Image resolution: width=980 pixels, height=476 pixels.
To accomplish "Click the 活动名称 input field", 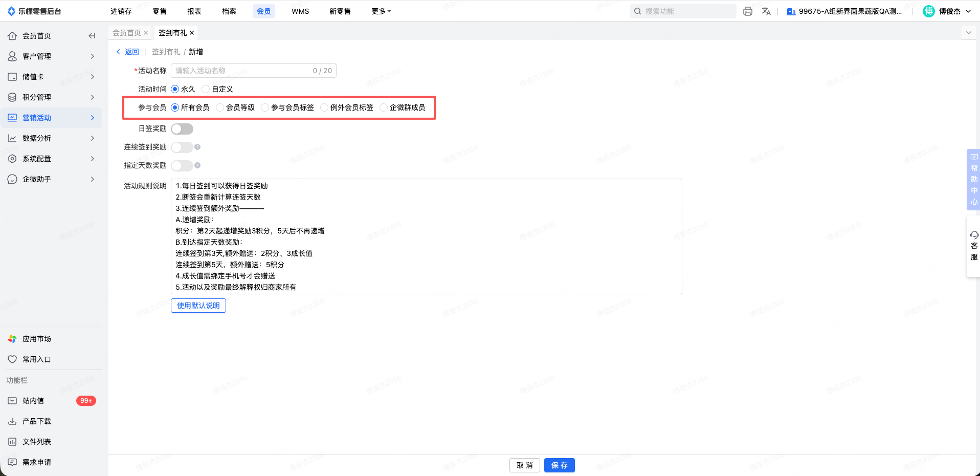I will (254, 71).
